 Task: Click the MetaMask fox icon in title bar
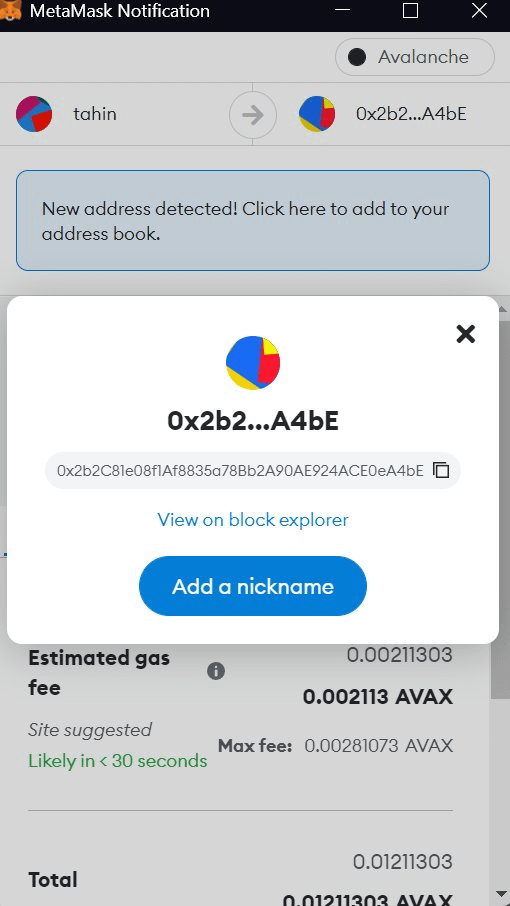click(10, 10)
